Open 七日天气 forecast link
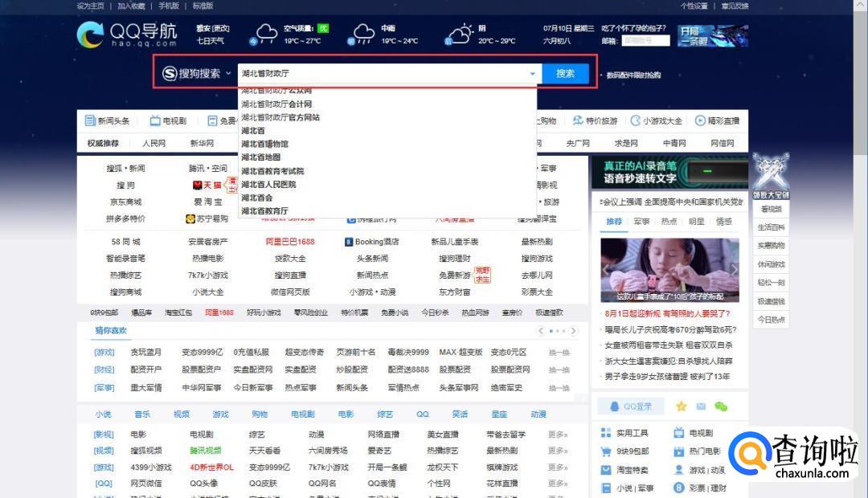 pos(211,41)
